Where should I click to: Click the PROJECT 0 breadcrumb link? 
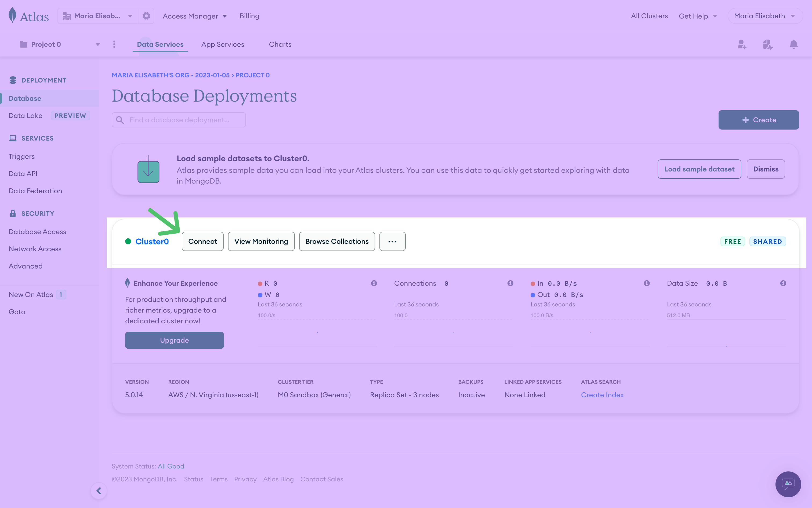tap(253, 75)
